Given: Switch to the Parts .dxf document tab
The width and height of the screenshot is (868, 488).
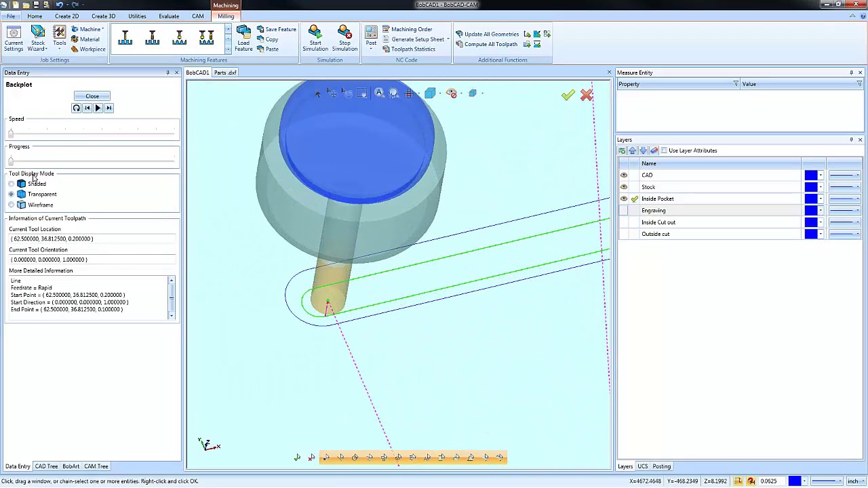Looking at the screenshot, I should [225, 73].
